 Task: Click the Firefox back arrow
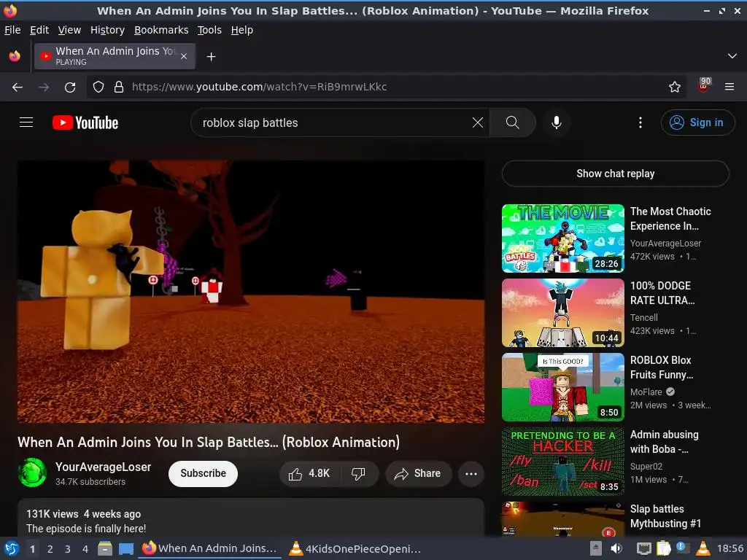tap(18, 87)
